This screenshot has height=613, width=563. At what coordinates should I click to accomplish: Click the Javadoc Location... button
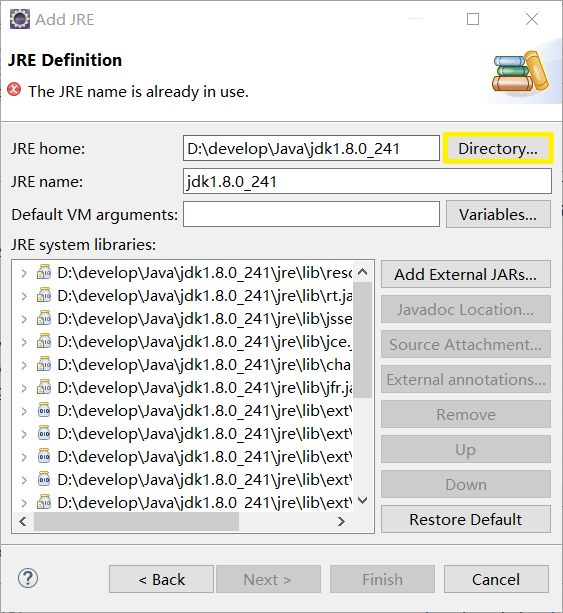[x=466, y=309]
